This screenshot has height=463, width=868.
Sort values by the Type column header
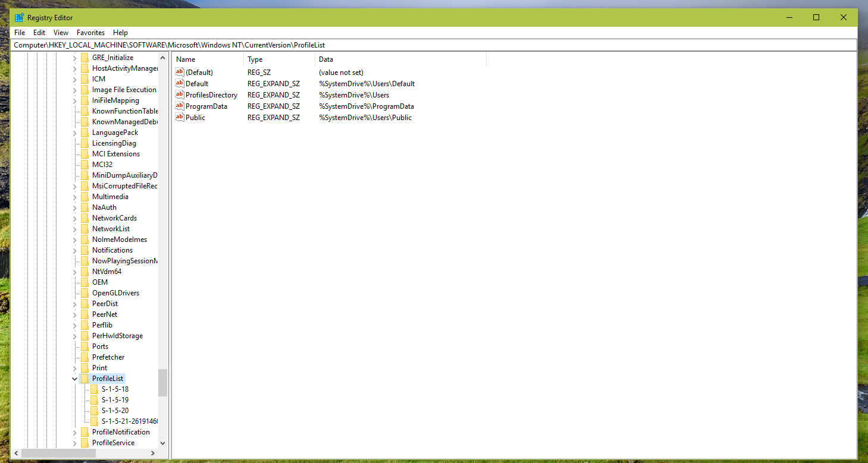point(279,59)
